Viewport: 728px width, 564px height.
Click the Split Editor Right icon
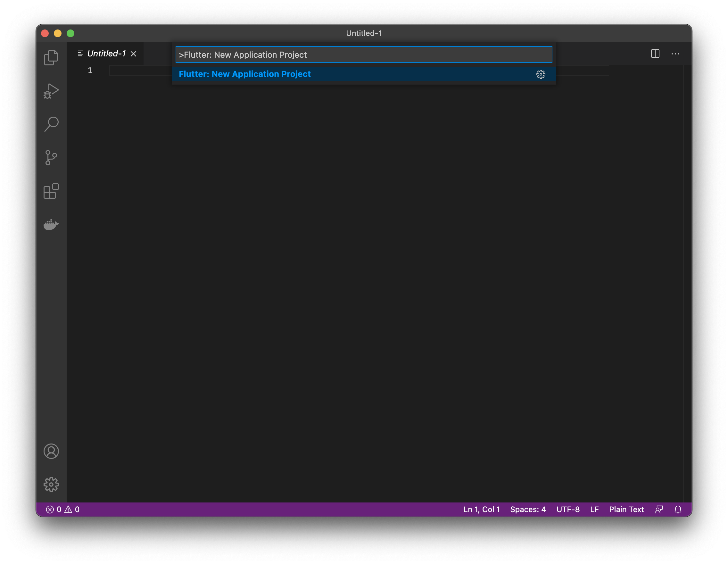(655, 54)
